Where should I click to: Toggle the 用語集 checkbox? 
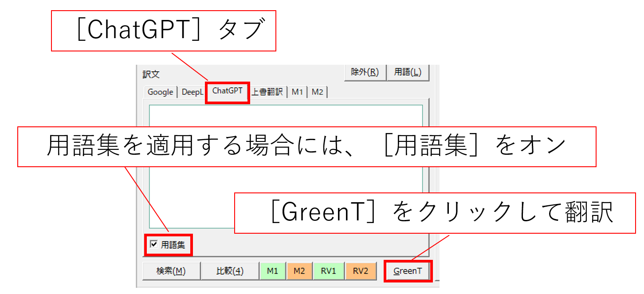point(154,244)
